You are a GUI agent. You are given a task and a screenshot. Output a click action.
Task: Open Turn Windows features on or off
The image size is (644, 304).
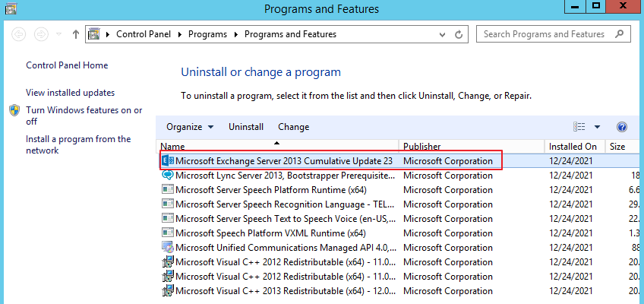pos(84,116)
